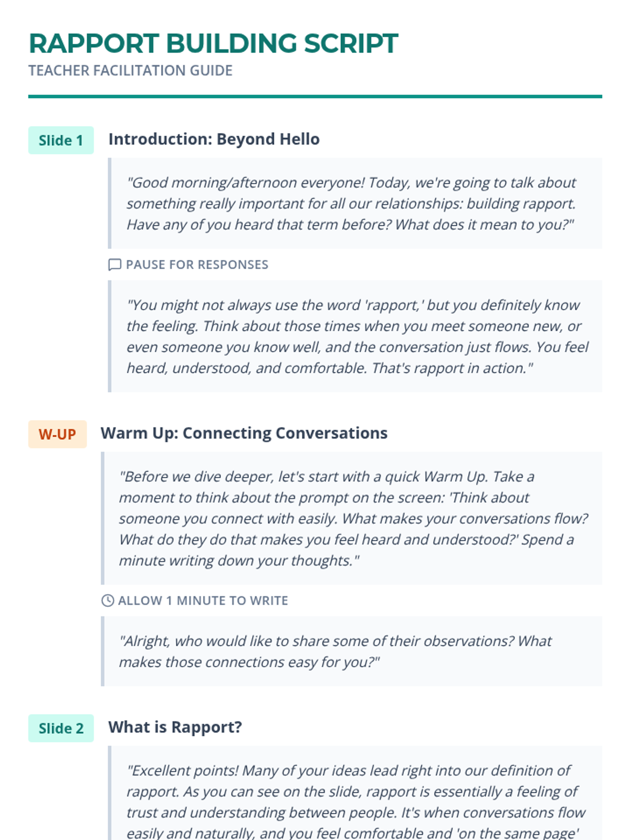Click the 'Before we dive deeper' quote block
The height and width of the screenshot is (840, 630).
pos(352,519)
